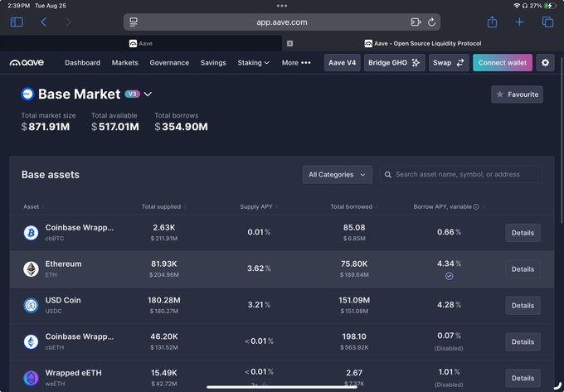Open Governance
The height and width of the screenshot is (392, 564).
tap(169, 62)
